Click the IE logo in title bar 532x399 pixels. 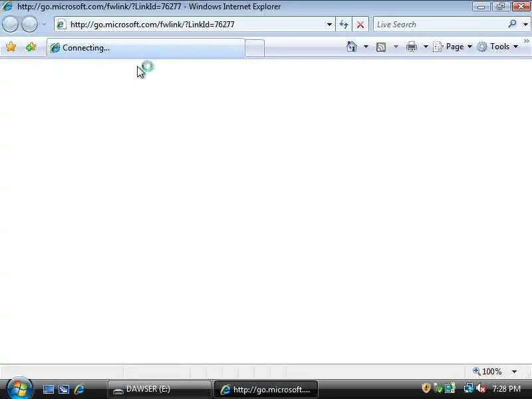click(7, 7)
